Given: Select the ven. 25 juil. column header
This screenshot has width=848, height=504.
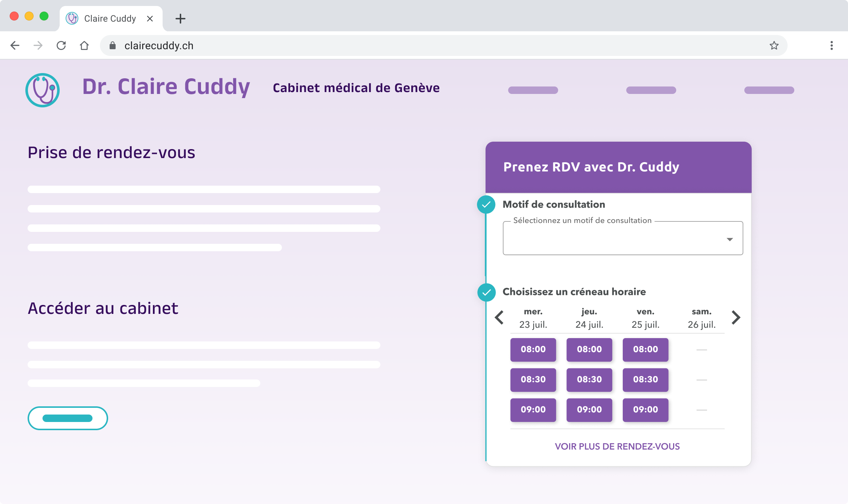Looking at the screenshot, I should point(646,318).
